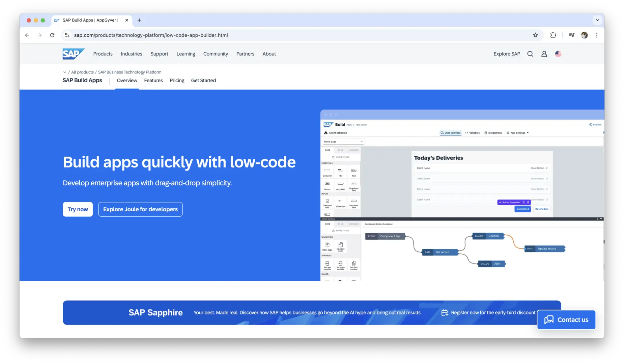
Task: Open the Products menu
Action: click(103, 54)
